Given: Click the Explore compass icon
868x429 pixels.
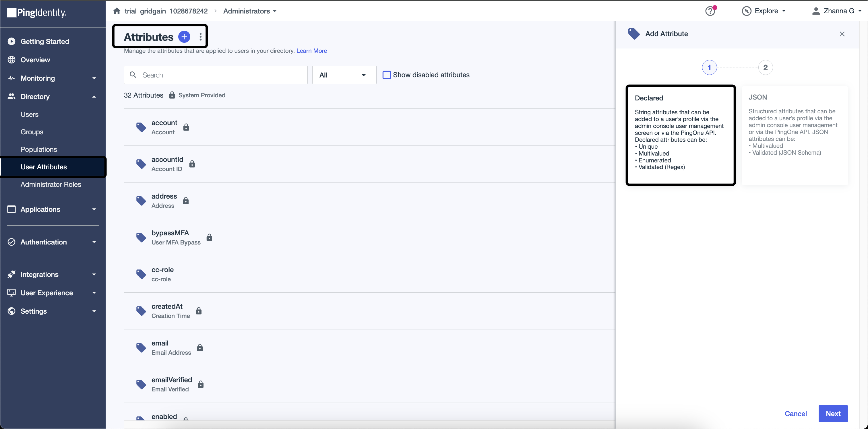Looking at the screenshot, I should tap(746, 11).
